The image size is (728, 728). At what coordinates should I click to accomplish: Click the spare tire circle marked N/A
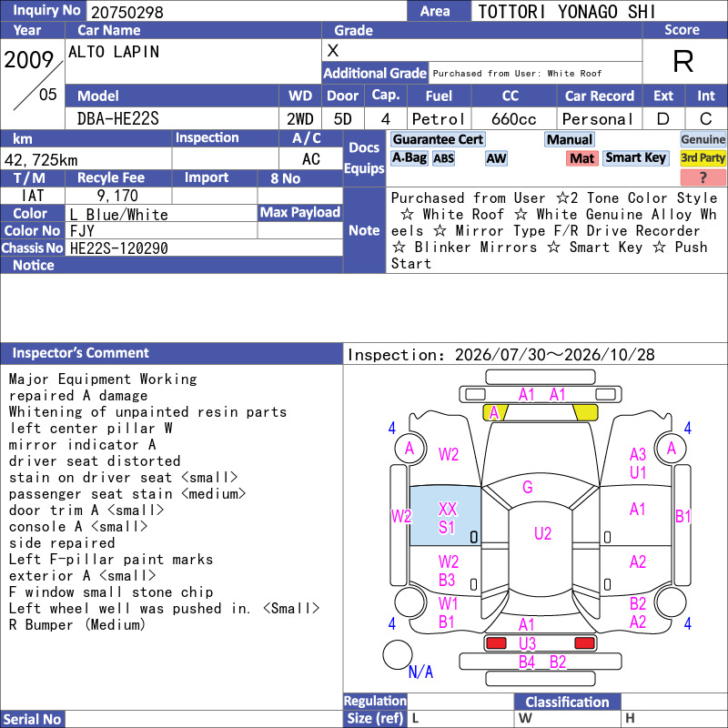click(398, 654)
